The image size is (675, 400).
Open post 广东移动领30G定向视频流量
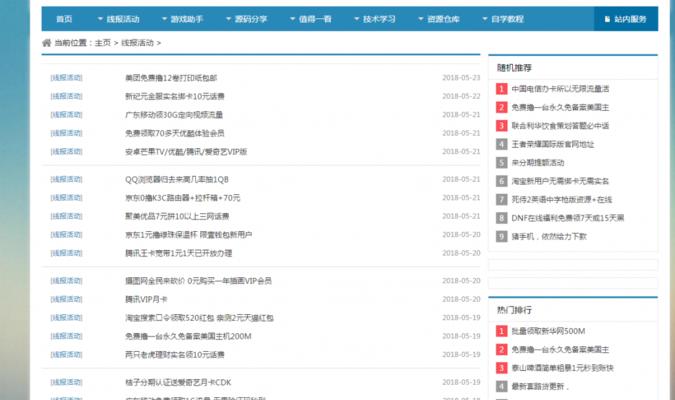tap(174, 115)
